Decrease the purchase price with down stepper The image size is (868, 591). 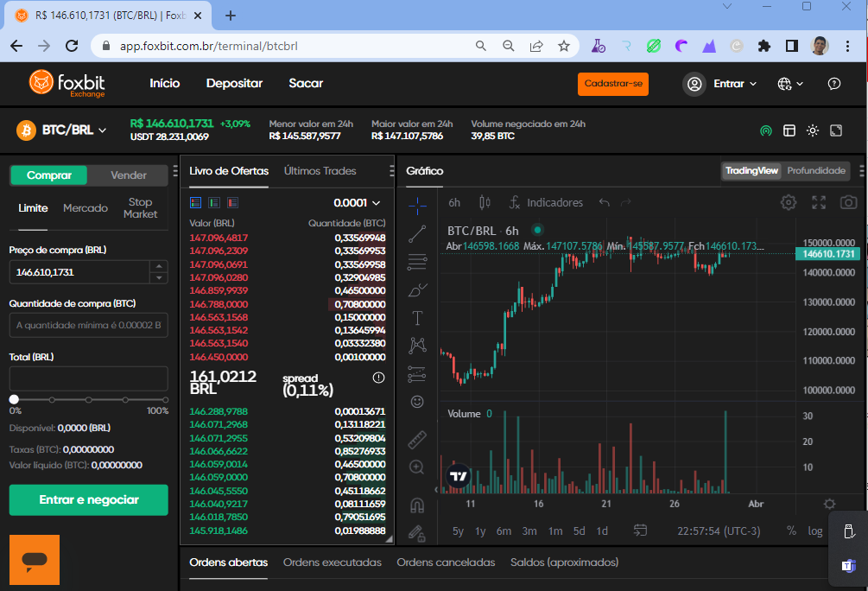pyautogui.click(x=159, y=277)
